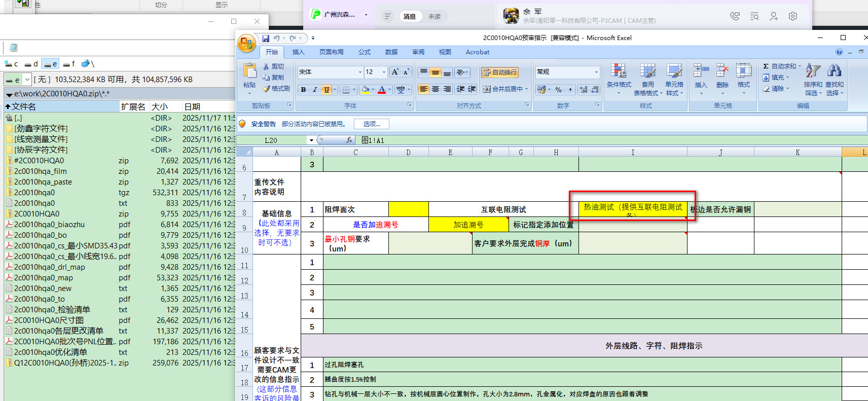Open Cell Styles (单元格样式)
868x401 pixels.
[674, 79]
